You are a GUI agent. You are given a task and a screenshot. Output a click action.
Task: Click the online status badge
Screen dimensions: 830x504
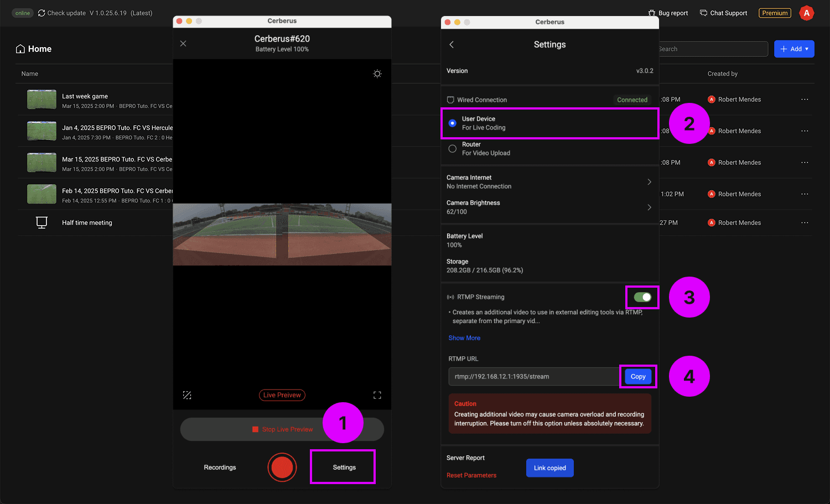23,13
